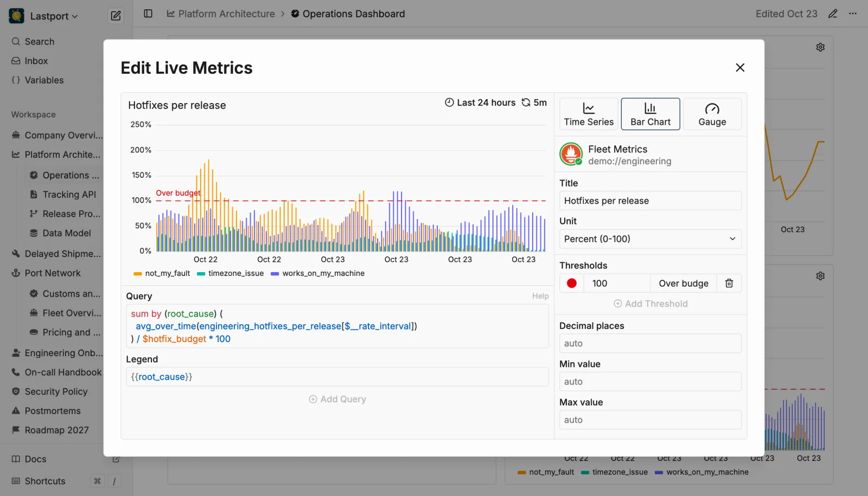Click the Decimal places input field
This screenshot has width=868, height=496.
(650, 343)
